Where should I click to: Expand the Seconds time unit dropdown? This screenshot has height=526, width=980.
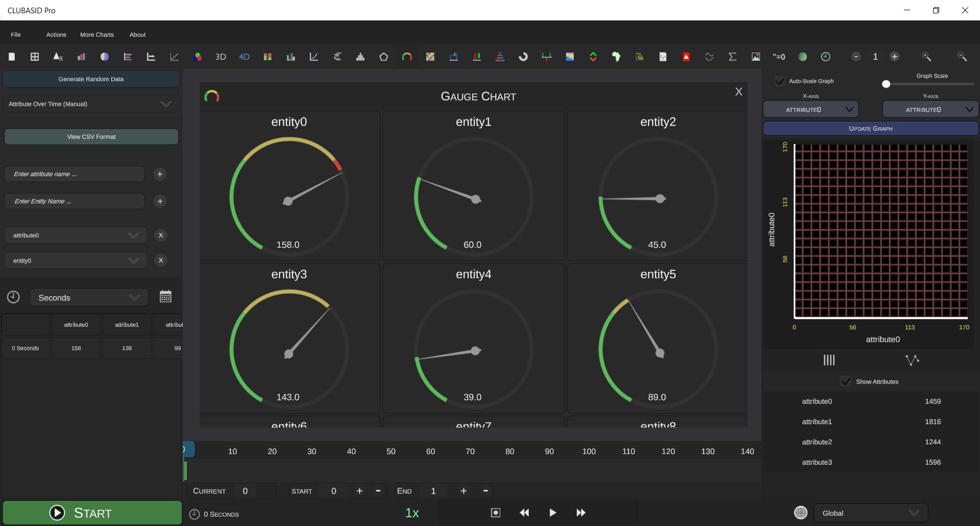[x=89, y=298]
